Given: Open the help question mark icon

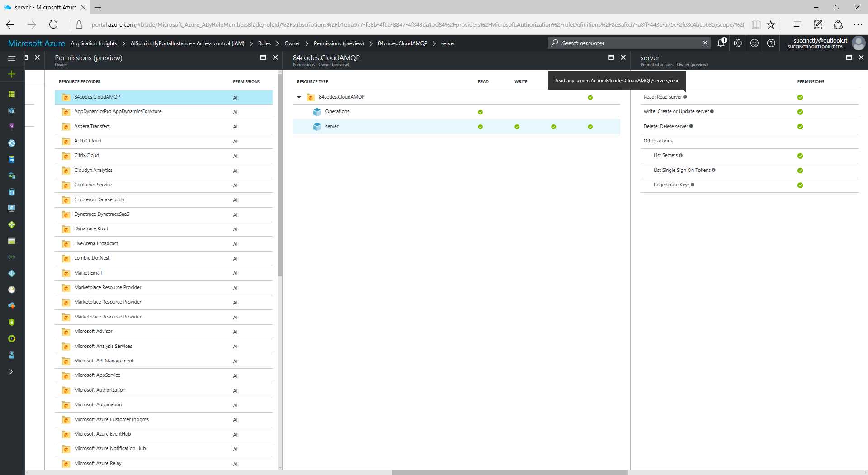Looking at the screenshot, I should click(x=771, y=43).
